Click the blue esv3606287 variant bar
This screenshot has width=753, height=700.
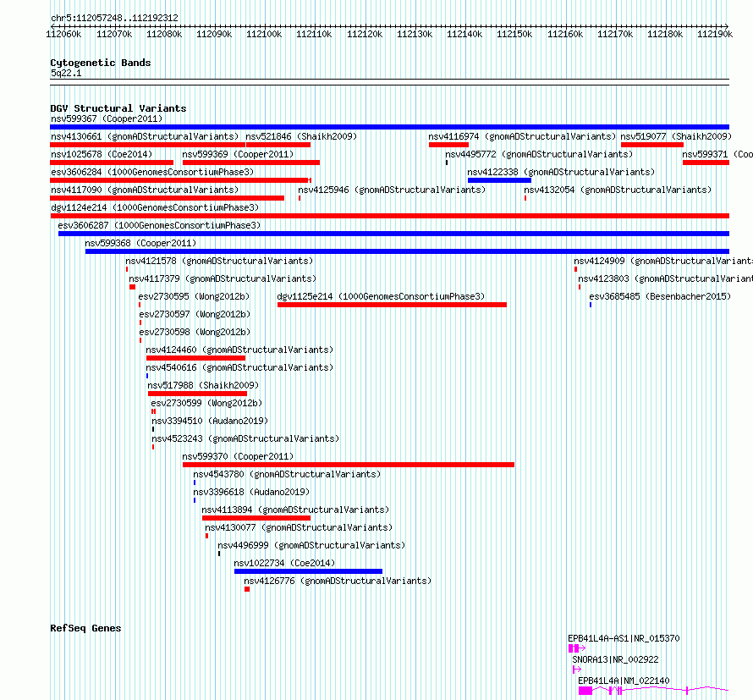pos(393,234)
